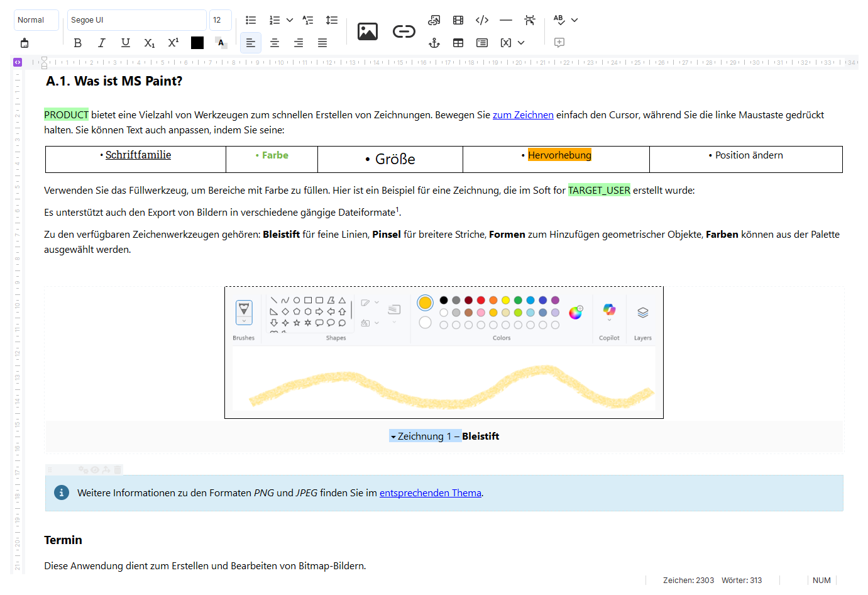Follow the 'entsprechenden Thema' link
Viewport: 868px width, 595px height.
(430, 493)
